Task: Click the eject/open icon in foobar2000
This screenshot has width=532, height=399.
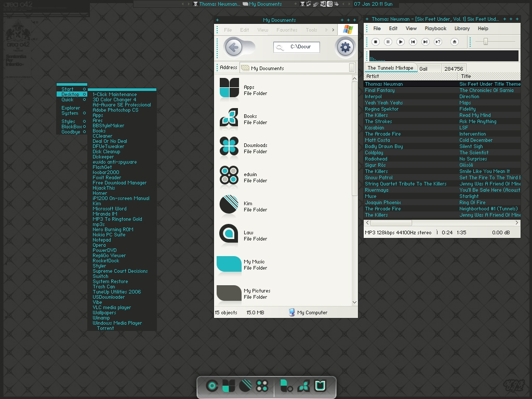Action: click(x=454, y=42)
